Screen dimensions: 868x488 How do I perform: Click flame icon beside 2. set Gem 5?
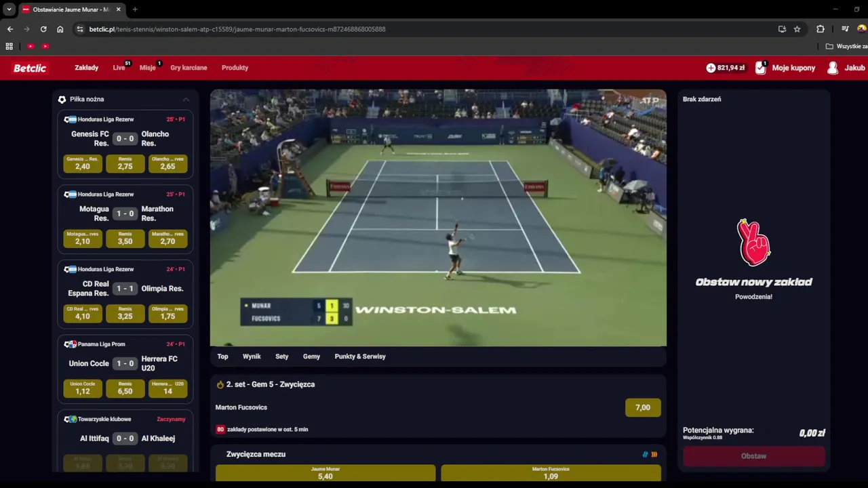(220, 384)
